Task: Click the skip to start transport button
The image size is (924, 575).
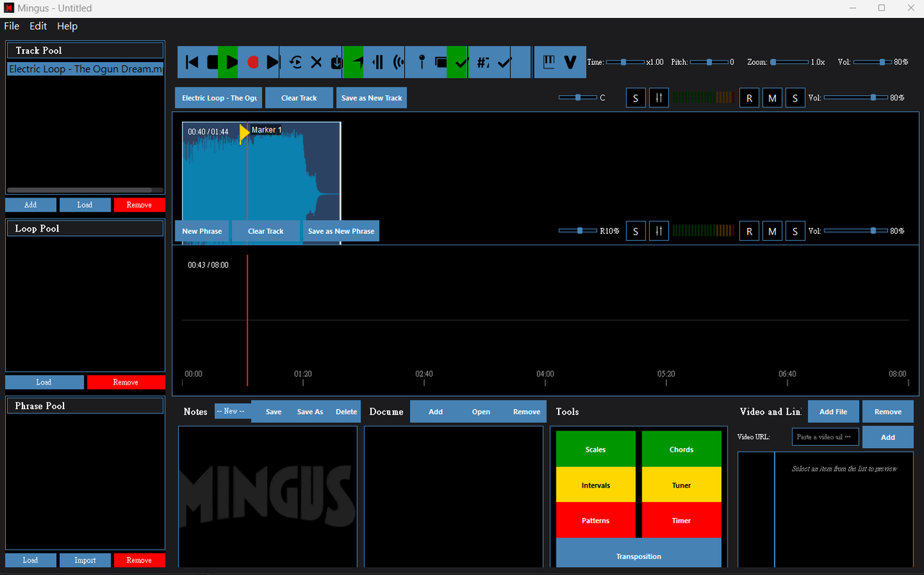Action: pyautogui.click(x=192, y=63)
